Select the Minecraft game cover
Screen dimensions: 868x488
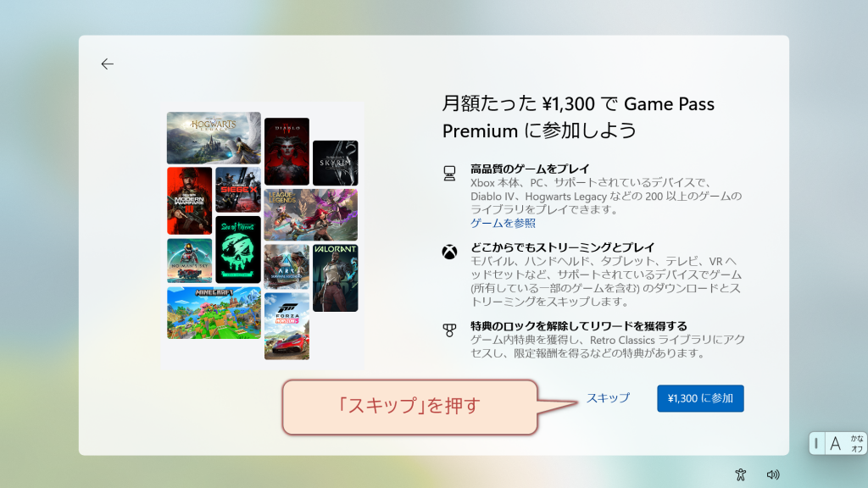click(x=214, y=313)
